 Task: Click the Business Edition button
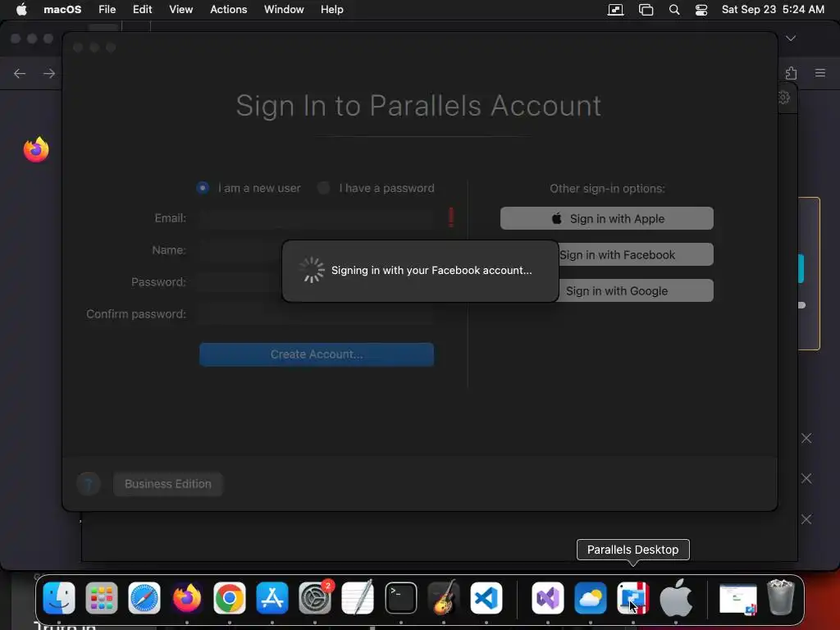[x=167, y=484]
